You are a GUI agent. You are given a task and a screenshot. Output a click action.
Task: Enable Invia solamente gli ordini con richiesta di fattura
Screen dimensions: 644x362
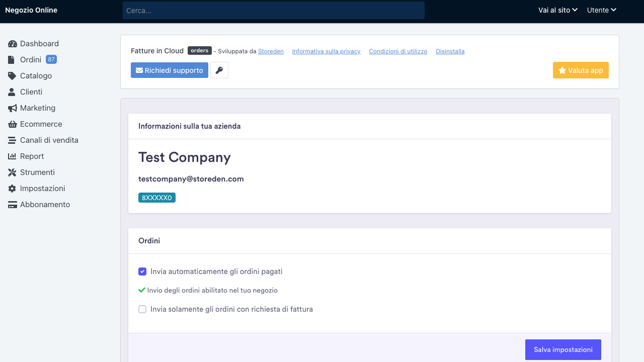tap(142, 309)
